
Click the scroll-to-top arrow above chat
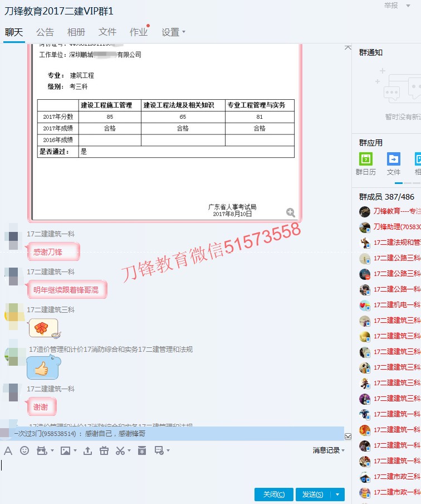(348, 47)
